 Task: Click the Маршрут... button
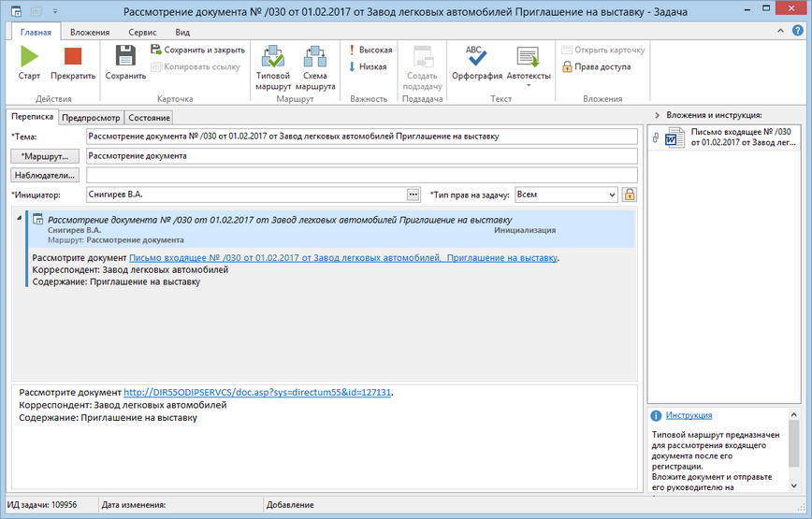pyautogui.click(x=45, y=156)
